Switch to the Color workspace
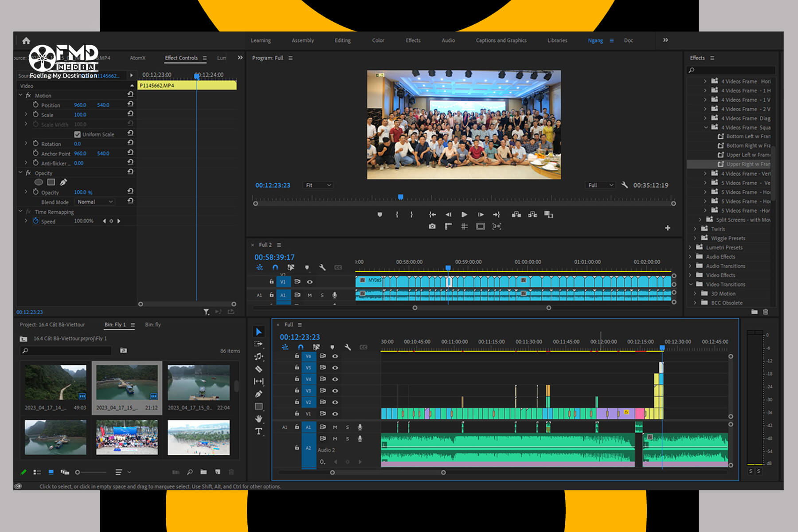This screenshot has height=532, width=798. pyautogui.click(x=378, y=40)
